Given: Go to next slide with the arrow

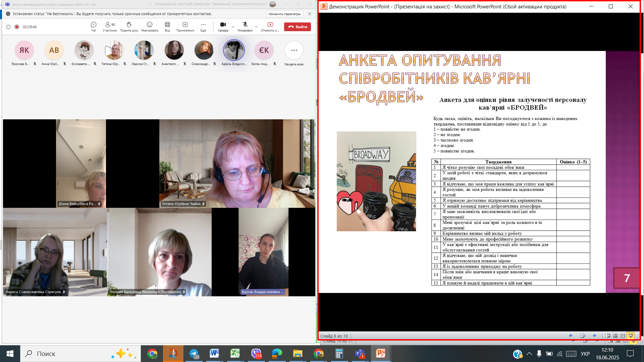Looking at the screenshot, I should 594,336.
